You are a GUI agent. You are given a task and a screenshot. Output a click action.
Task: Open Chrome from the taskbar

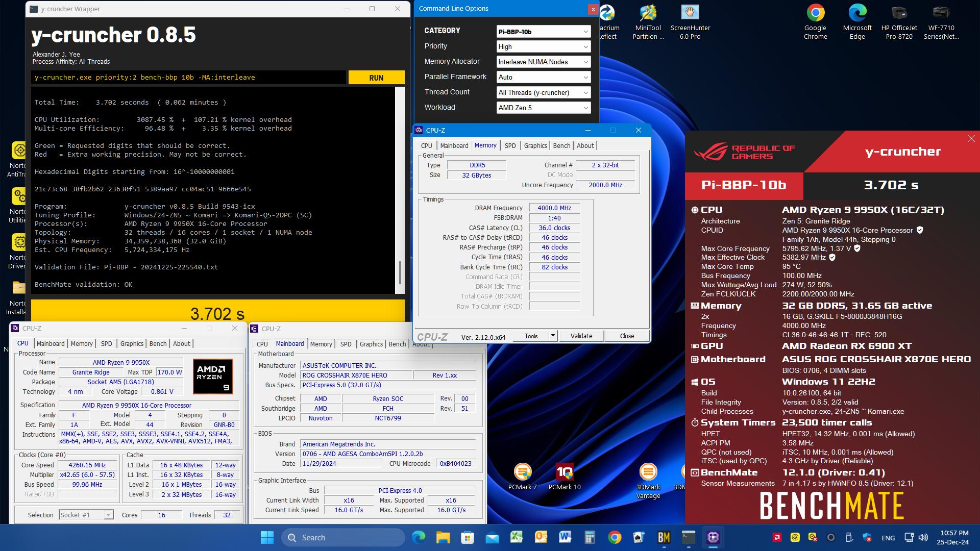tap(615, 537)
